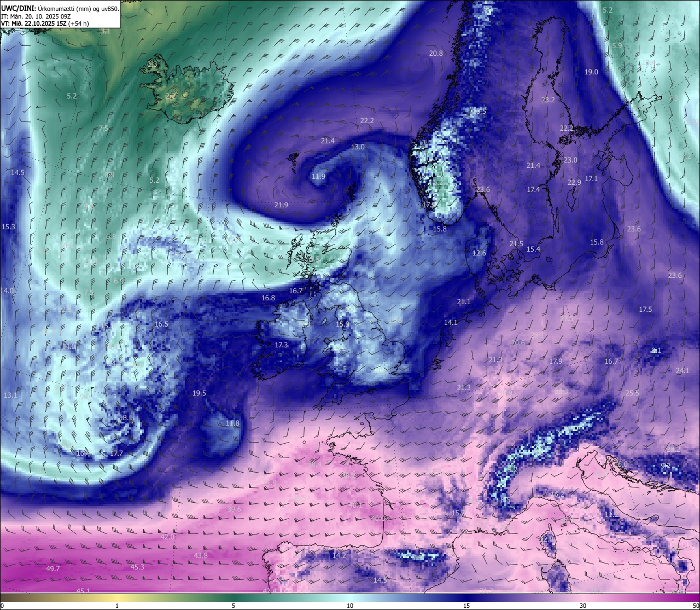Click the 14.1 value label
Viewport: 700px width, 610px height.
[451, 322]
